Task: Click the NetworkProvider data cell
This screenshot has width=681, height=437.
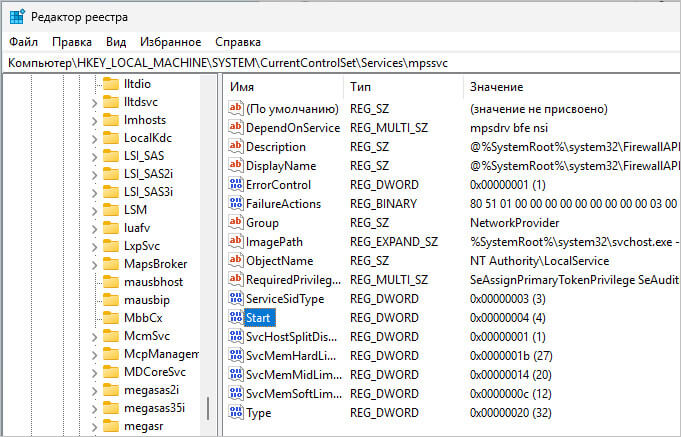Action: 514,223
